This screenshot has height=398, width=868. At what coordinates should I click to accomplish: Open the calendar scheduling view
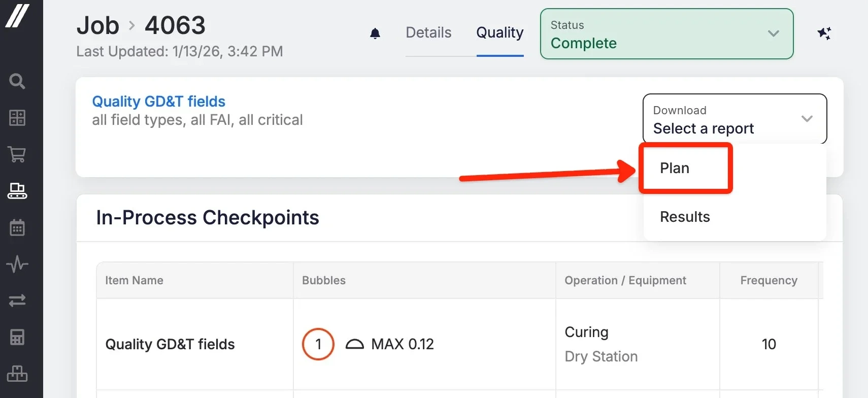click(x=17, y=227)
